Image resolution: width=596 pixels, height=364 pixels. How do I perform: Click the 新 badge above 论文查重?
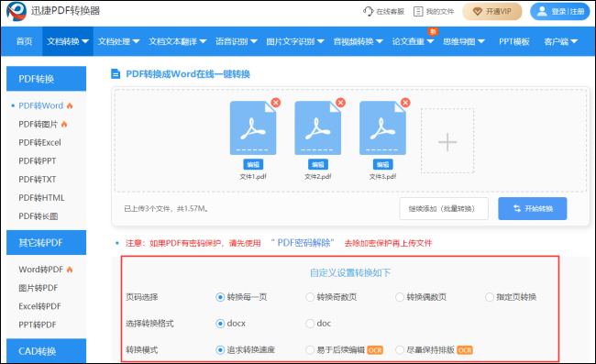pos(433,31)
